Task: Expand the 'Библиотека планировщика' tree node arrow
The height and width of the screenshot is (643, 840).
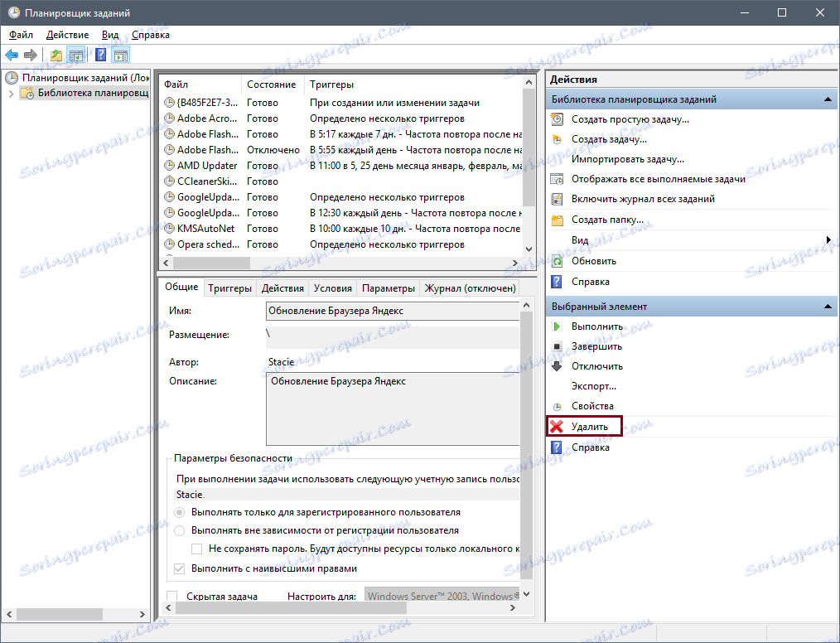Action: click(12, 94)
